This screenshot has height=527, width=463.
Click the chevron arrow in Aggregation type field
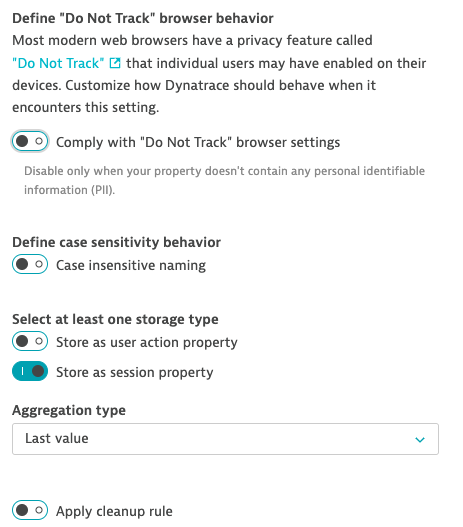pyautogui.click(x=420, y=439)
